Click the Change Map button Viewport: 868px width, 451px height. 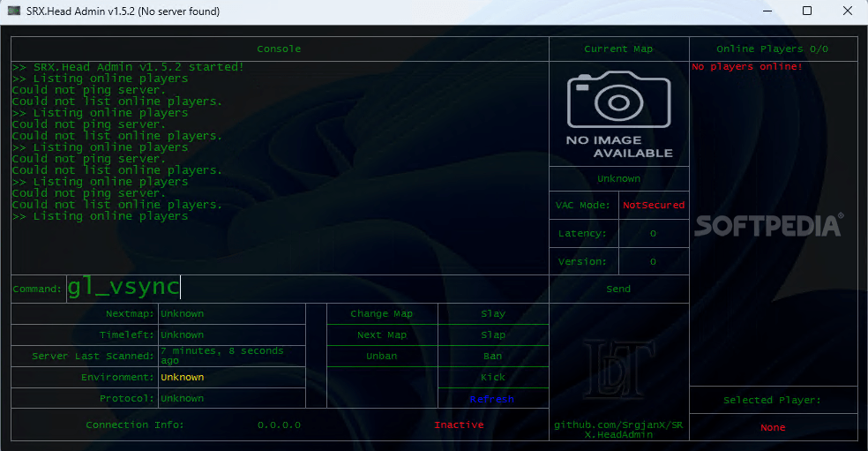pos(381,313)
